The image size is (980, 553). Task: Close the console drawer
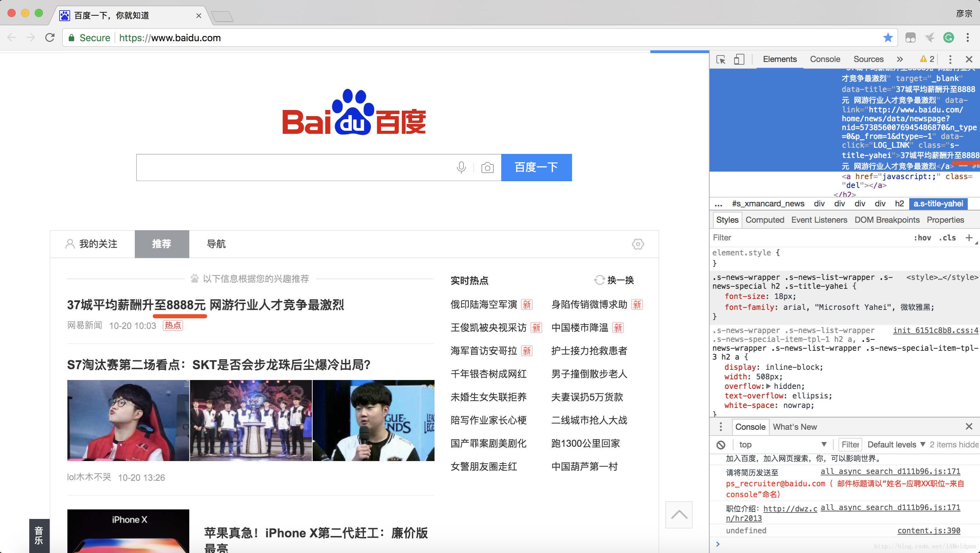click(x=969, y=427)
